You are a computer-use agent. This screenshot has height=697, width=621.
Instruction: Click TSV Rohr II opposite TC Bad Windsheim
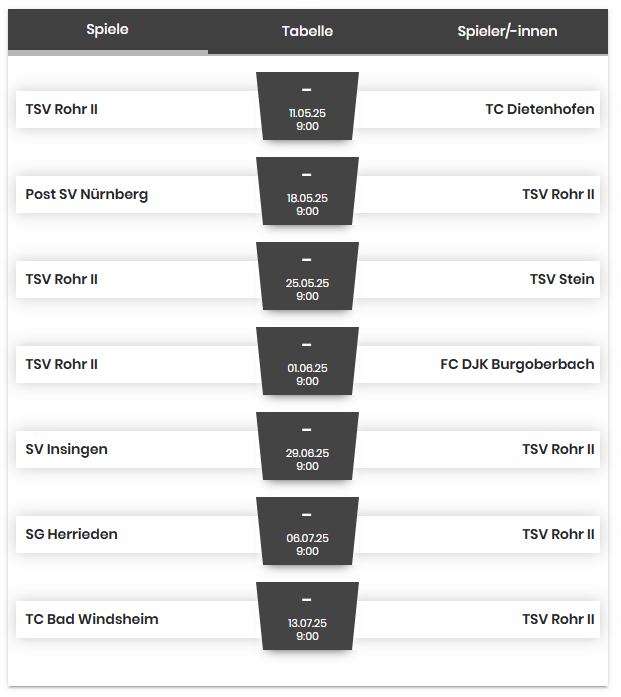point(558,619)
